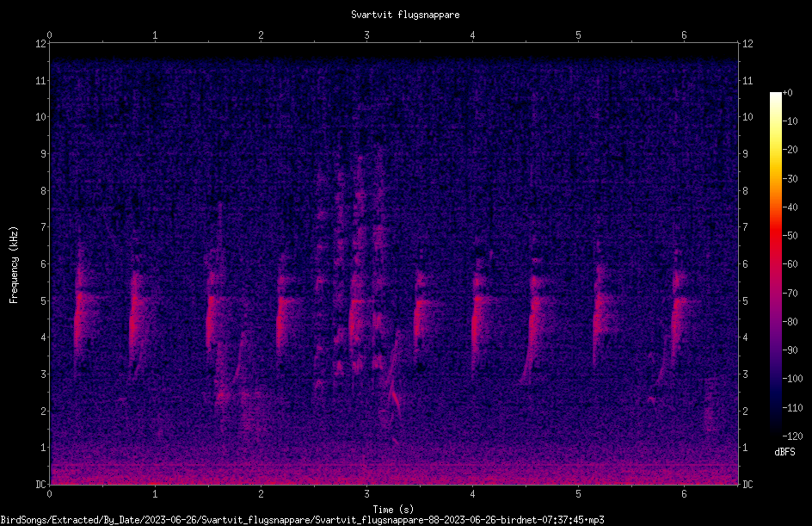Click the 'Svartvit flugsnappare' chart title
The height and width of the screenshot is (526, 812).
point(405,15)
